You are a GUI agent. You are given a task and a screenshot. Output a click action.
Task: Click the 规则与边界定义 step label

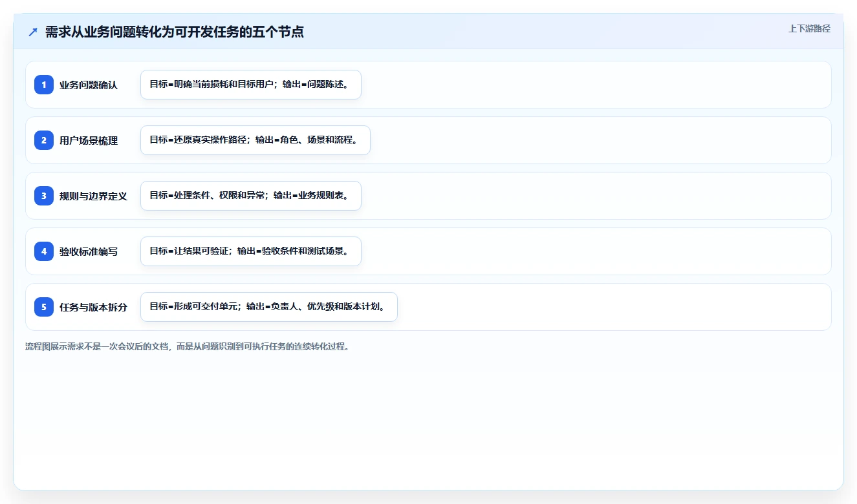point(93,196)
